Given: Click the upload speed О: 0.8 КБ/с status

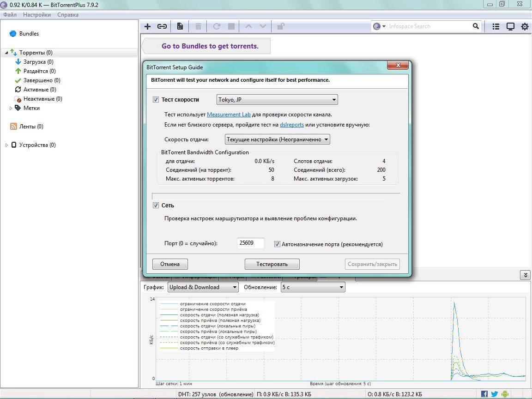Looking at the screenshot, I should tap(394, 394).
